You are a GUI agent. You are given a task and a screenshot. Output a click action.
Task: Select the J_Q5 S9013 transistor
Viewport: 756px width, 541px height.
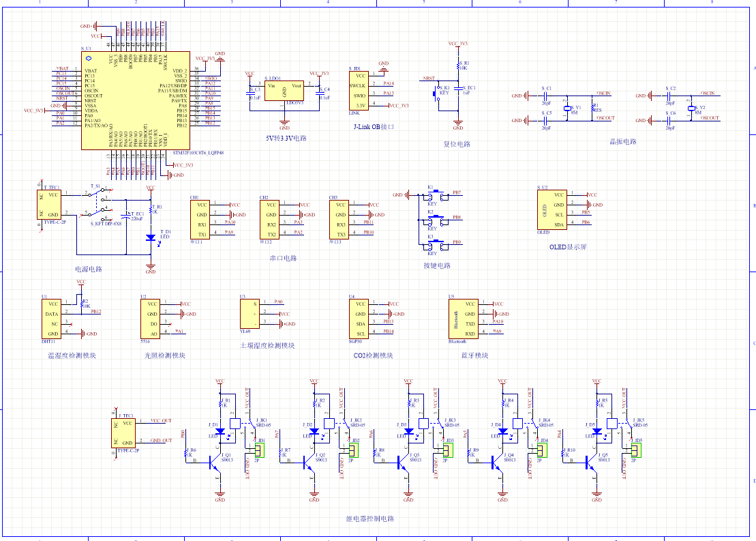click(592, 465)
